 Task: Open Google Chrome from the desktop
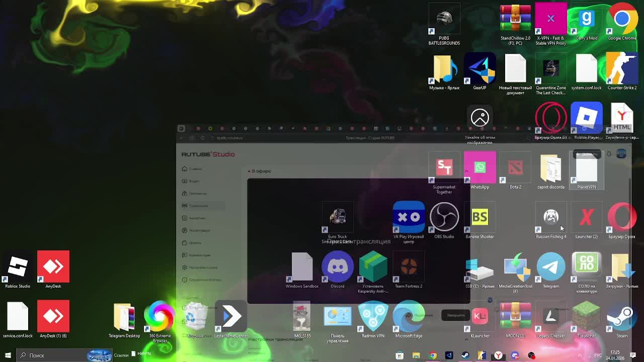pos(622,19)
